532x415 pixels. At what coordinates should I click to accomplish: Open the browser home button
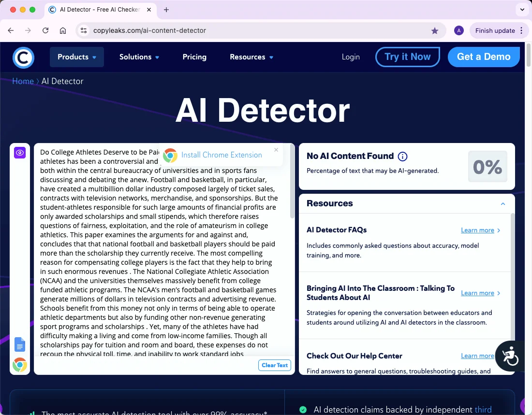point(63,30)
